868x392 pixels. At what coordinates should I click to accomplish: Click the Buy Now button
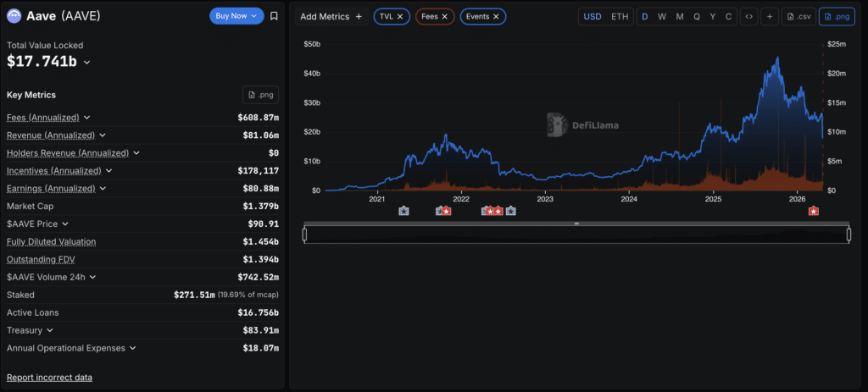point(236,16)
